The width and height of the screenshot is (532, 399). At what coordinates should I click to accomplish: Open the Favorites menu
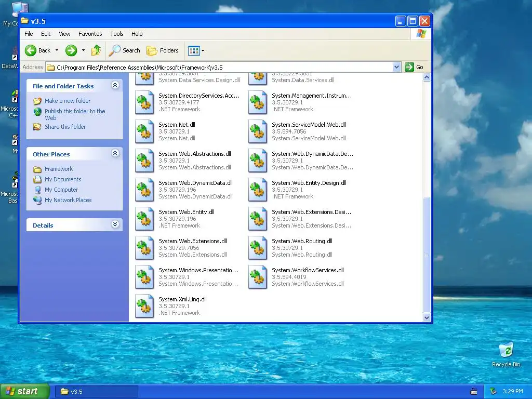pos(90,34)
